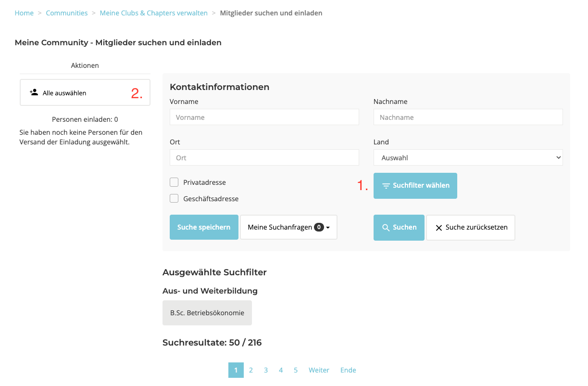Enable the Privatadresse checkbox
Viewport: 588px width, 386px height.
click(x=174, y=182)
